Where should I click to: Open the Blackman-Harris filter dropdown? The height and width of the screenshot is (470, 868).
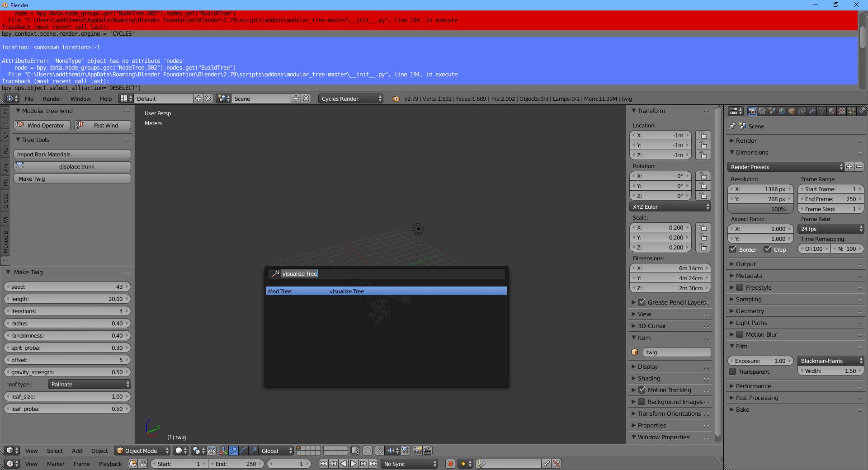pos(831,361)
